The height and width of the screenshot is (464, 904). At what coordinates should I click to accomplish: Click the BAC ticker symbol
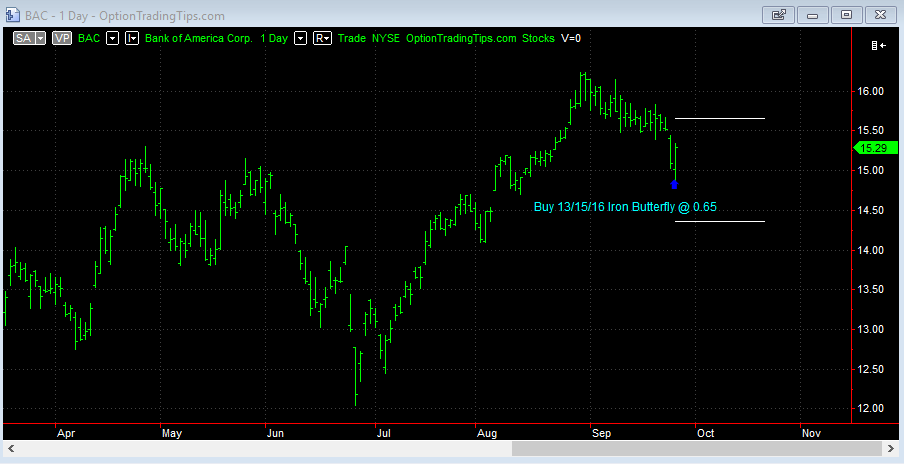(x=89, y=38)
